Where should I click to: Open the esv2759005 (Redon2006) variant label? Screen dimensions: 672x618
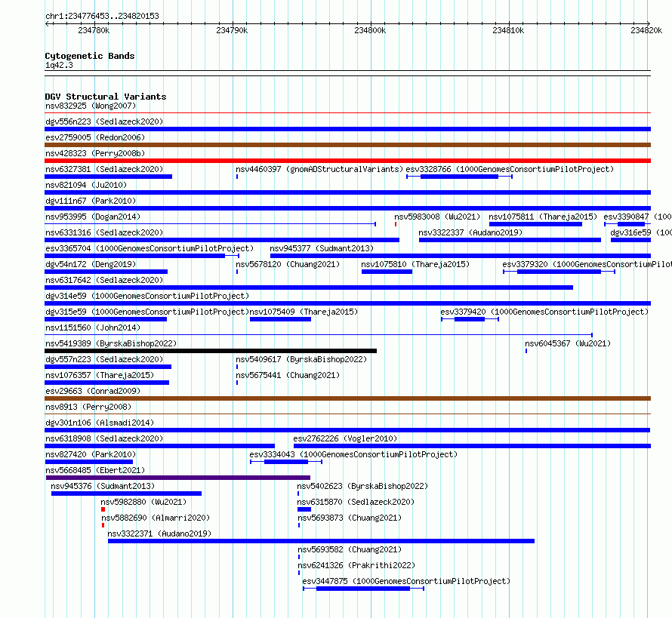[95, 137]
